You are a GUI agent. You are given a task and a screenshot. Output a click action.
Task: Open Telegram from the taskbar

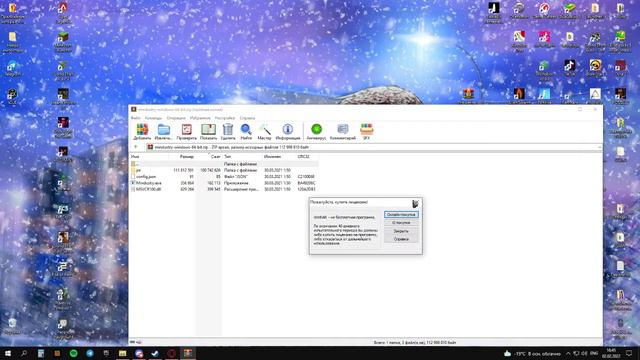pyautogui.click(x=90, y=353)
